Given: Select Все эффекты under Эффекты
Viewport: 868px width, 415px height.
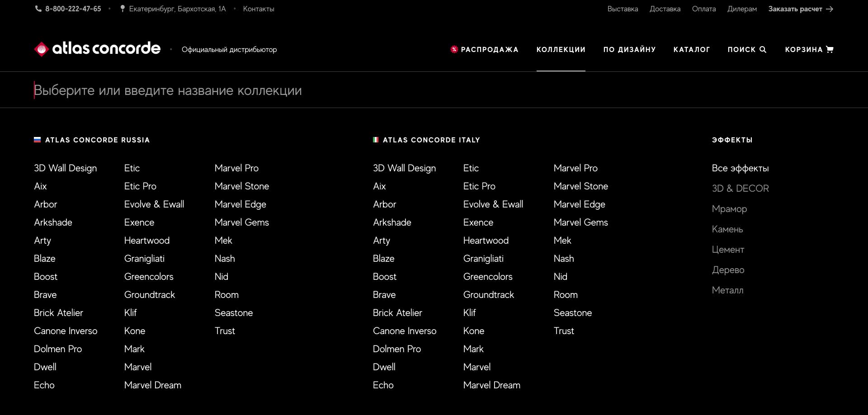Looking at the screenshot, I should coord(740,168).
